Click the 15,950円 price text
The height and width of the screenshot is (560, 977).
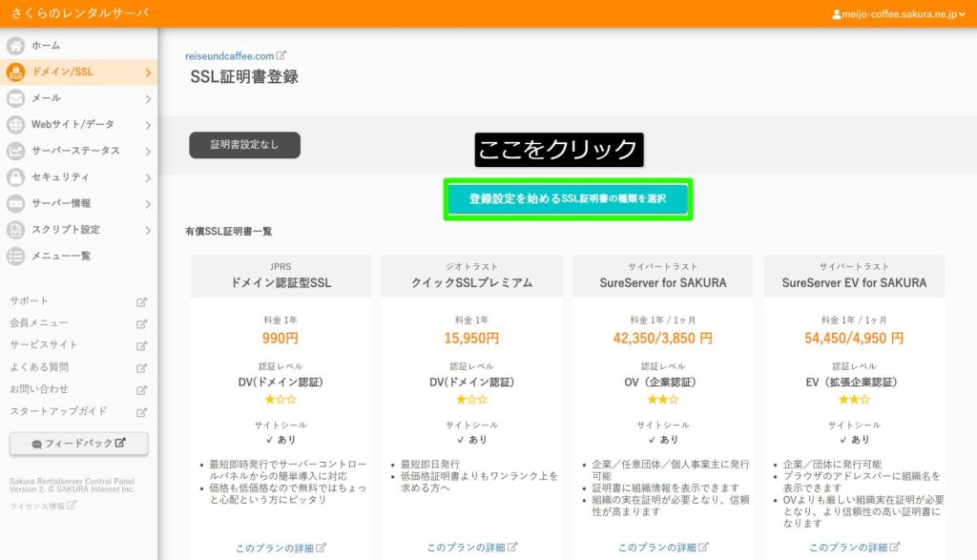pos(471,339)
